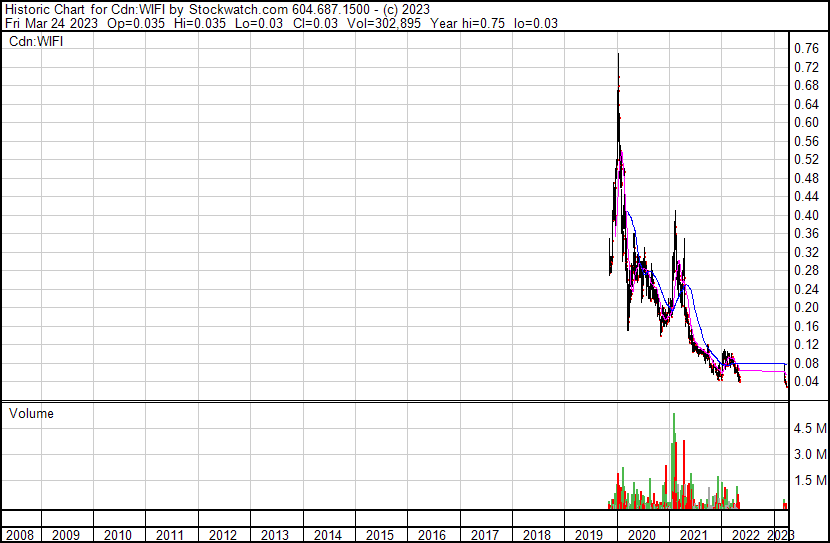Viewport: 830px width, 543px height.
Task: Select the 2008 year label on the time axis
Action: [x=20, y=535]
